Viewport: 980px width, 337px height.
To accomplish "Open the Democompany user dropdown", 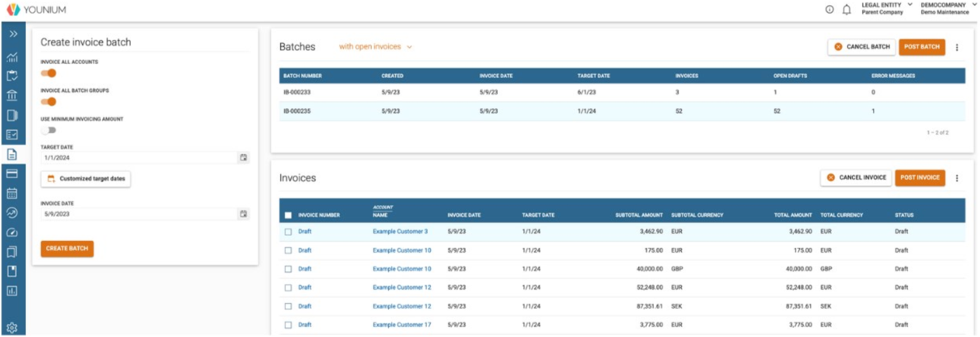I will pyautogui.click(x=949, y=8).
